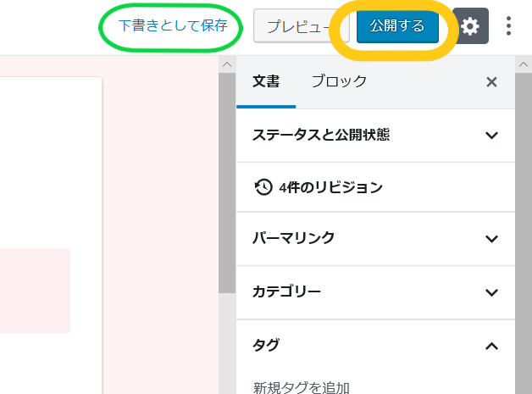
Task: Click 下書きとして保存 to save draft
Action: (173, 25)
